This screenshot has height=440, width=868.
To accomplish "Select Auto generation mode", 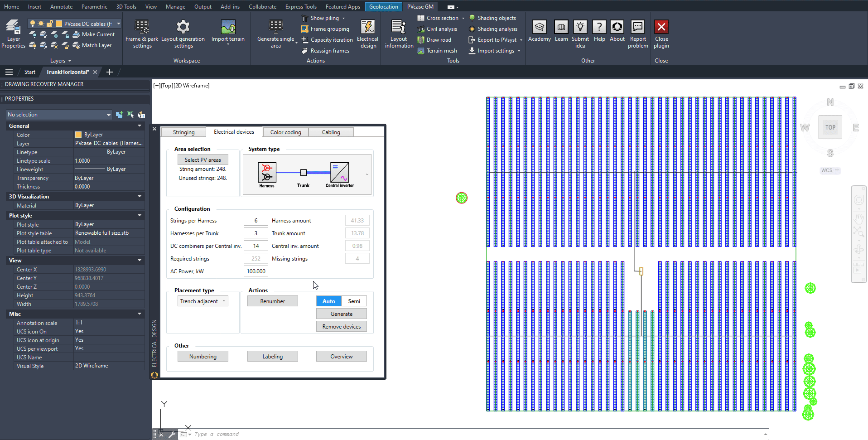I will tap(328, 301).
